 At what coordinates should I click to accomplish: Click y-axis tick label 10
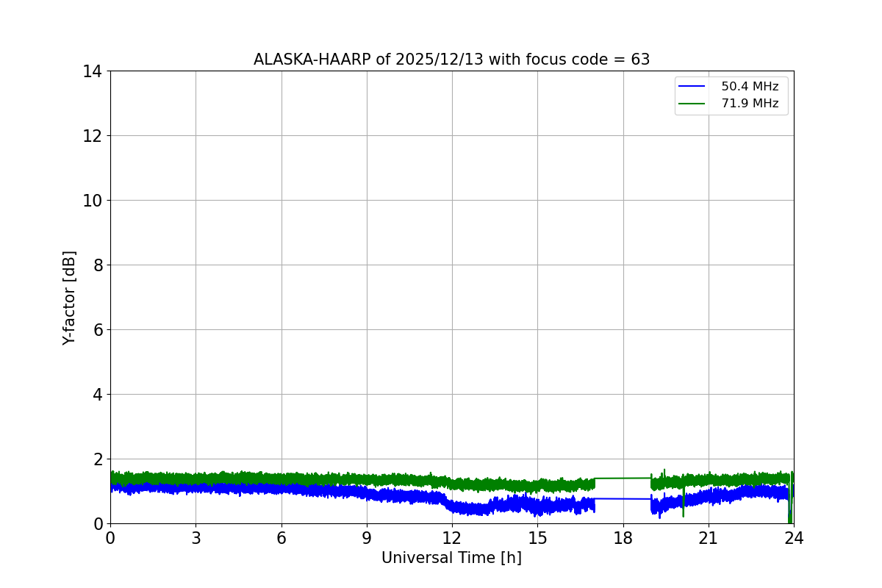pos(93,201)
